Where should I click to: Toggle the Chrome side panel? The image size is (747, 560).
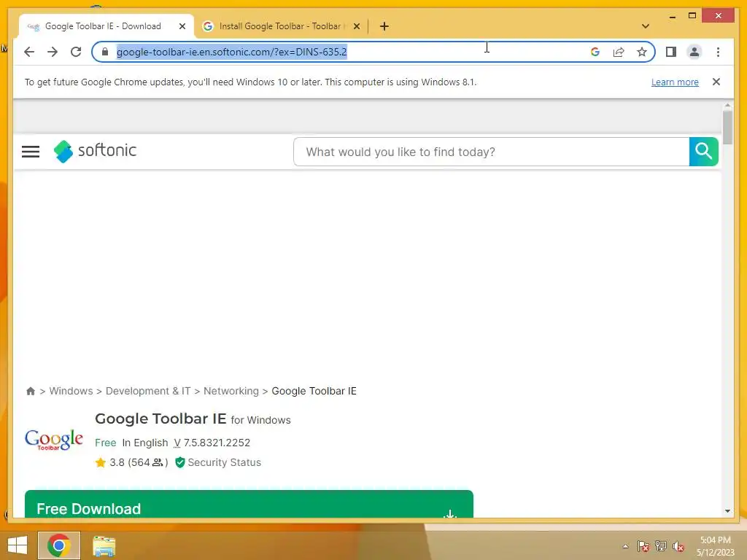[x=671, y=52]
